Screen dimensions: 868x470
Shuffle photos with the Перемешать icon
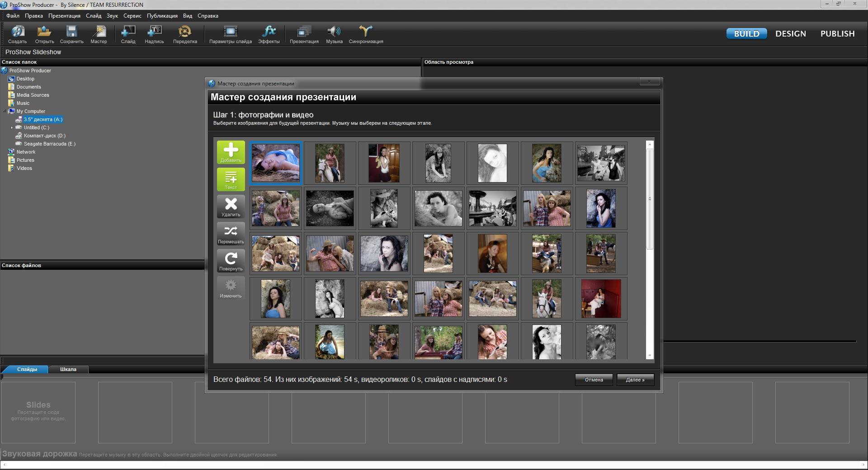pyautogui.click(x=231, y=233)
